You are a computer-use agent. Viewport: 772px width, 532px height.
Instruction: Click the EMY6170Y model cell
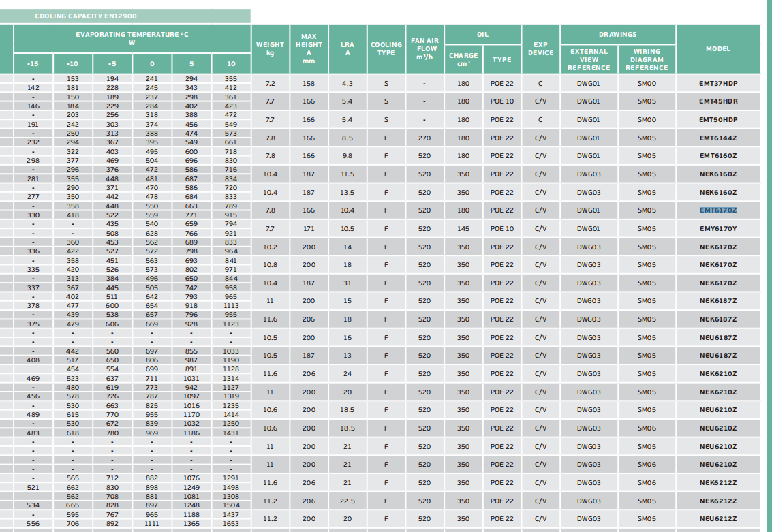pos(717,229)
